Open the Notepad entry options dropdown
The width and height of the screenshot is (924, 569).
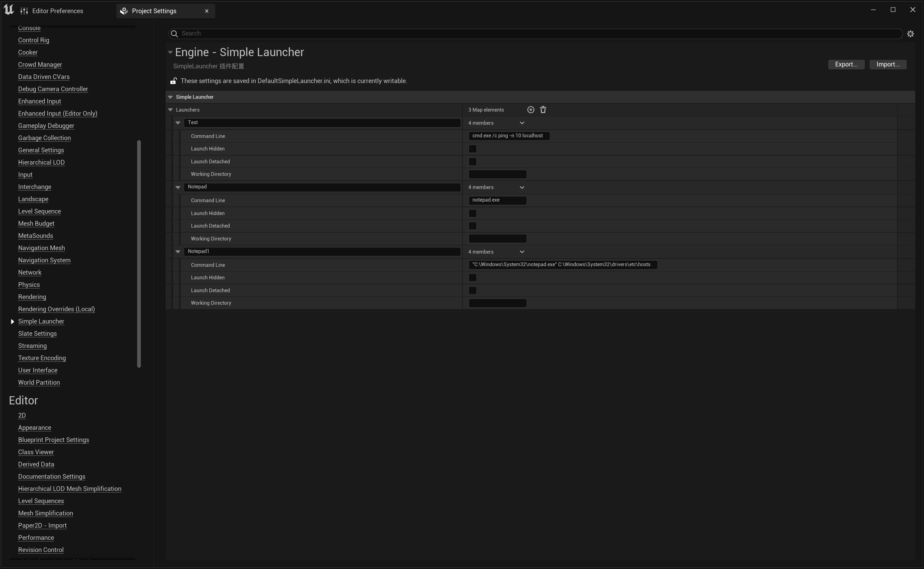522,187
